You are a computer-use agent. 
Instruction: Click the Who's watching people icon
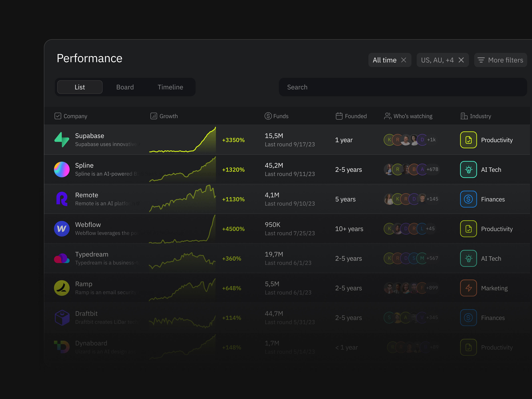click(x=388, y=116)
